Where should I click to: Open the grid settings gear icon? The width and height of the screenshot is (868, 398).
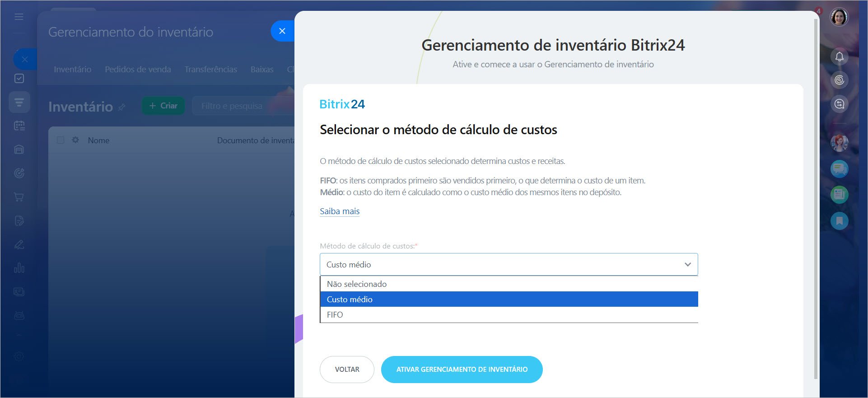[75, 140]
